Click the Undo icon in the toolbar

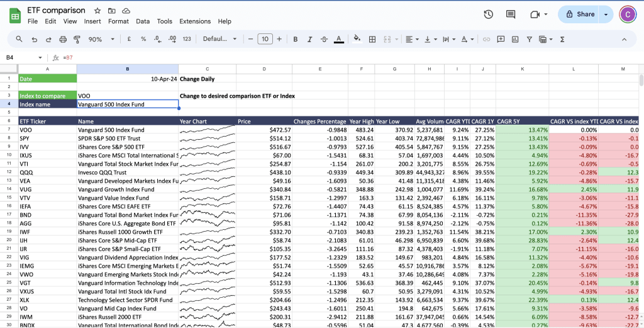click(33, 39)
